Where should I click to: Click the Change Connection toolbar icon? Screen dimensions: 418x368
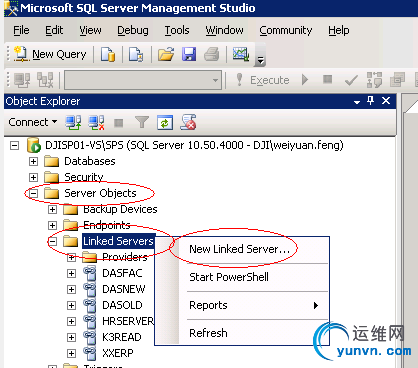click(45, 80)
